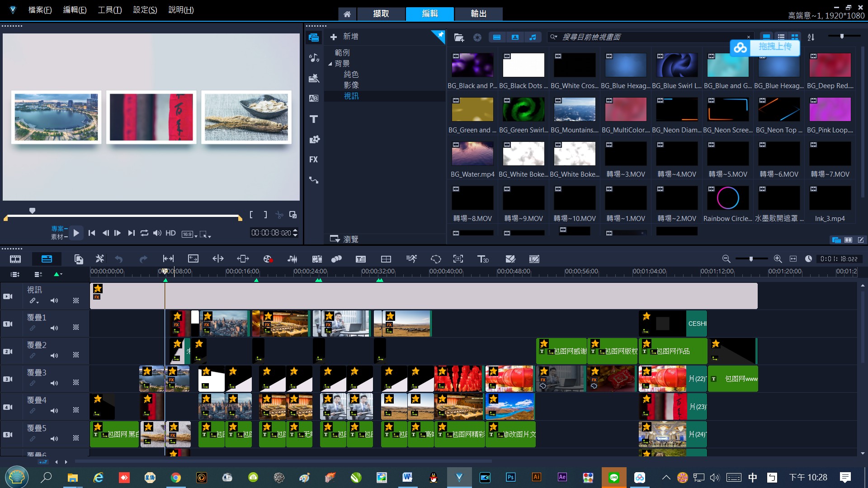Open the 工具(T) menu
The image size is (868, 488).
click(110, 10)
